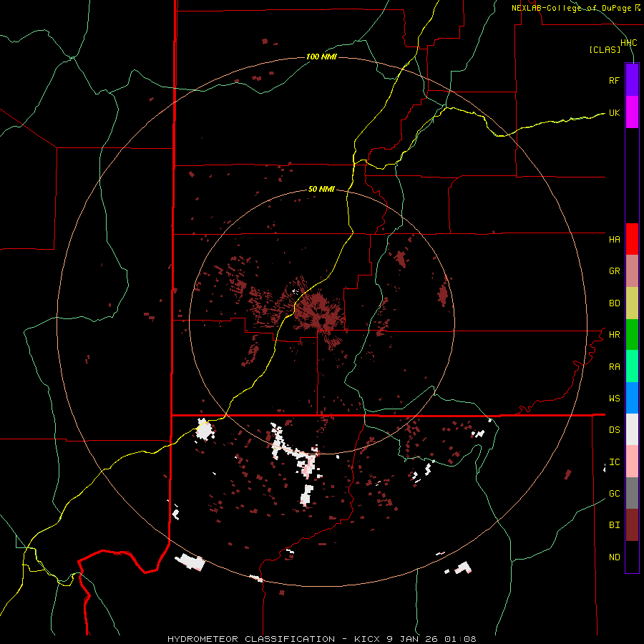This screenshot has height=644, width=644.
Task: Click the 50 NMI range ring label
Action: [x=321, y=190]
